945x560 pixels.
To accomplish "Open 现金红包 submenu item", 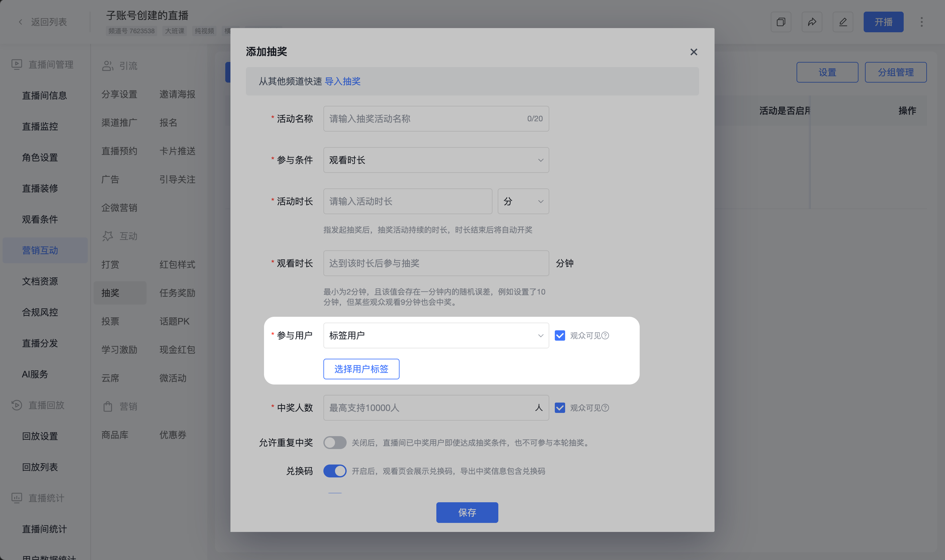I will 177,349.
